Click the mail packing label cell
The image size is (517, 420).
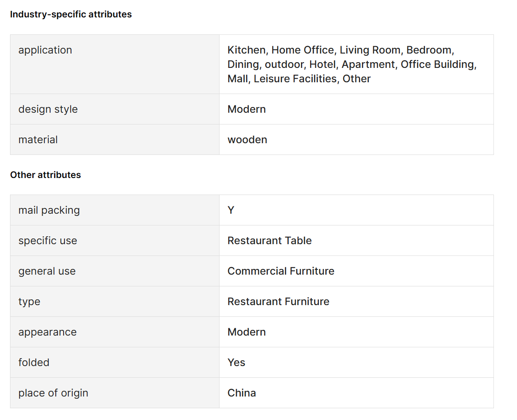tap(115, 210)
